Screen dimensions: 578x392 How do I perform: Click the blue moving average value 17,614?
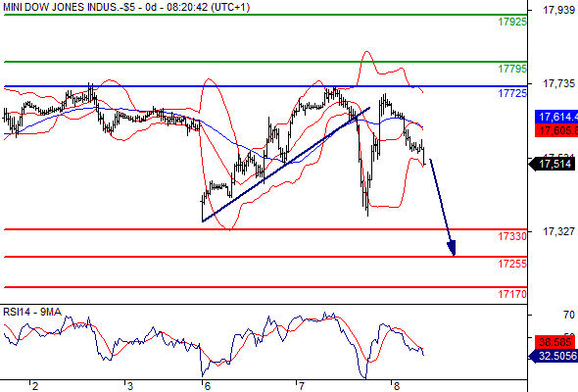[x=556, y=117]
